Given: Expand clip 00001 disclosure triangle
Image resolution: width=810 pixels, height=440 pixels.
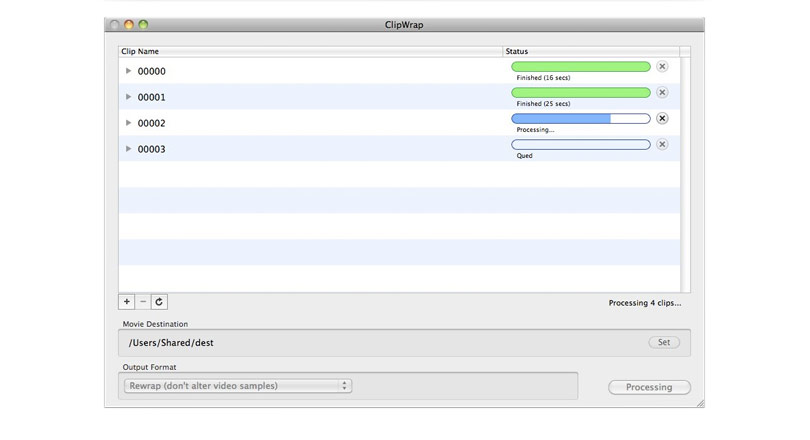Looking at the screenshot, I should [x=129, y=97].
